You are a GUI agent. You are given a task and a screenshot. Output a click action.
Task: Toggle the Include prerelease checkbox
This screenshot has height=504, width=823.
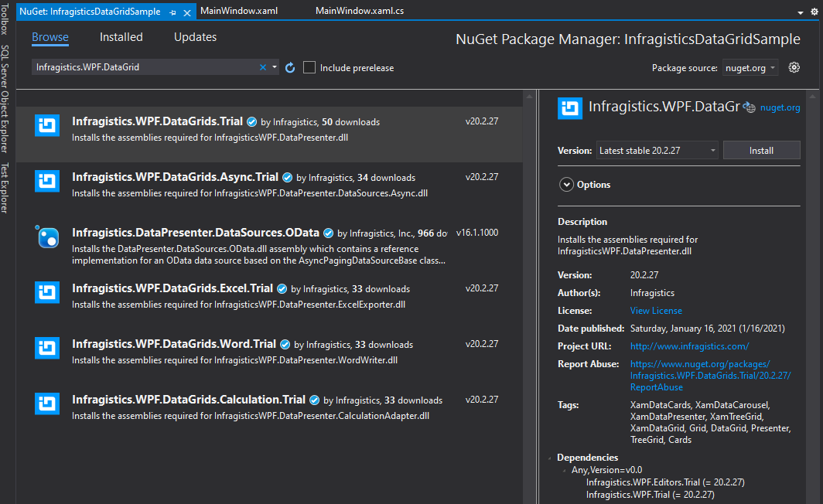point(309,68)
